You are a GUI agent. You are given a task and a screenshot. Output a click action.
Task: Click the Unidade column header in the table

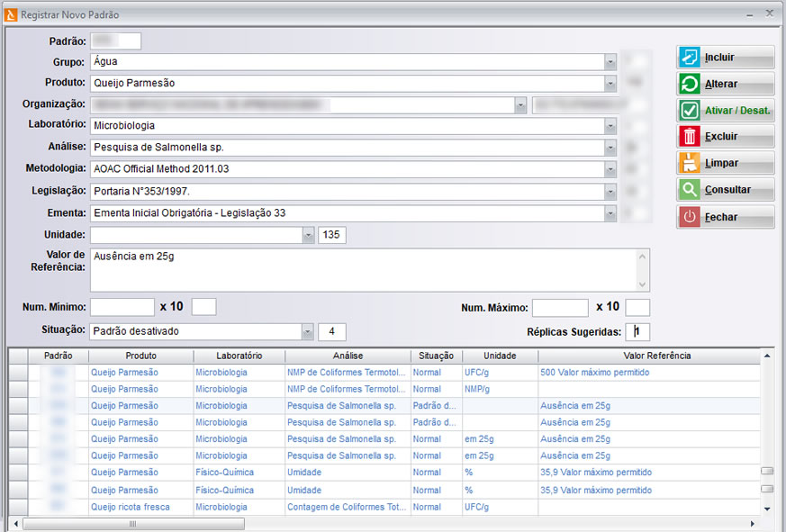[x=500, y=356]
